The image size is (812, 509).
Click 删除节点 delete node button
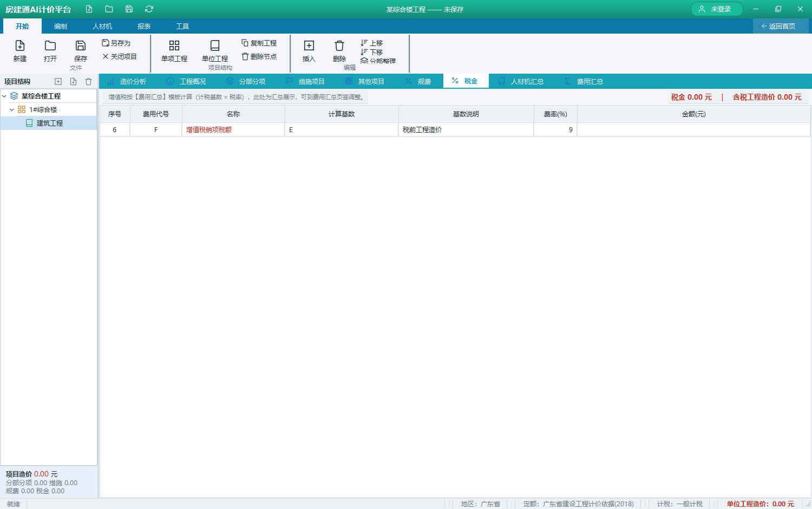click(x=259, y=56)
